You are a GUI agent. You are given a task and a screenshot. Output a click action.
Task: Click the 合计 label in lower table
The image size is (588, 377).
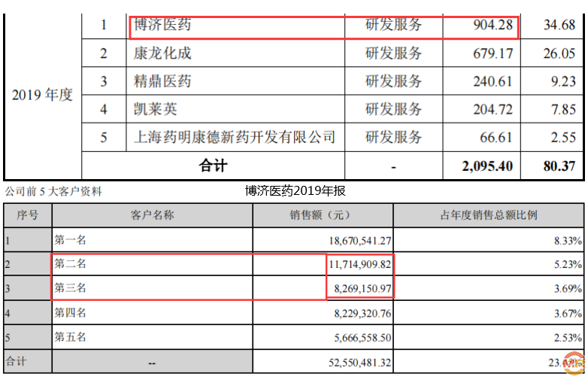click(x=16, y=361)
